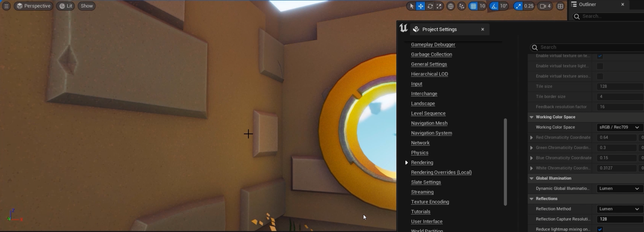Click the viewport layout maximize icon

560,6
